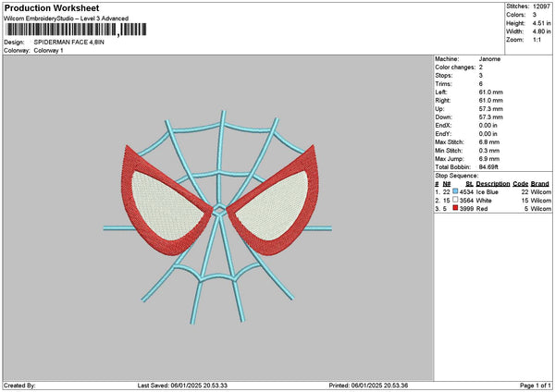Select the 'Colorway 1' value
The image size is (555, 392).
pyautogui.click(x=48, y=51)
